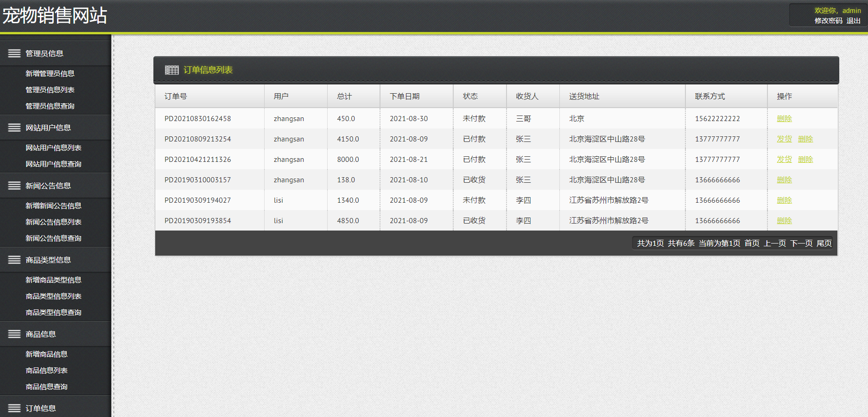Open 新增新闻公告信息 page
The image size is (868, 417).
[53, 205]
